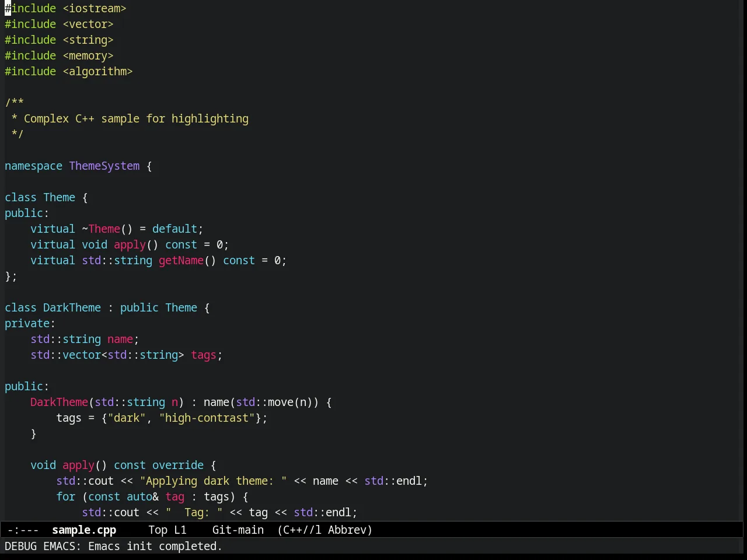Screen dimensions: 747x560
Task: Click the 'name' member variable declaration
Action: tap(120, 339)
